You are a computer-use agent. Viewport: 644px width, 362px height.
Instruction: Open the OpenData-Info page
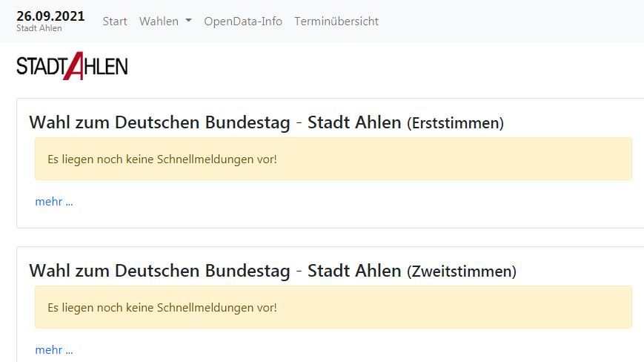(x=243, y=21)
